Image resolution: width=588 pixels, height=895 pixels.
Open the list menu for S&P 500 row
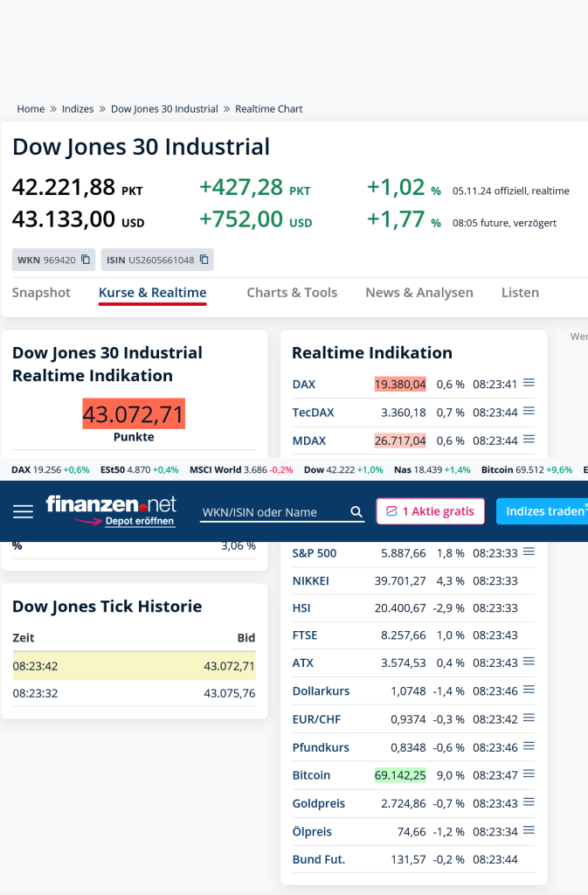coord(529,552)
